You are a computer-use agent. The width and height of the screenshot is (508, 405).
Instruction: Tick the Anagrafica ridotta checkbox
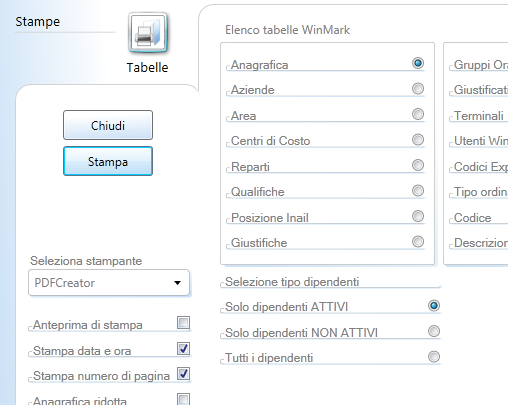coord(183,399)
